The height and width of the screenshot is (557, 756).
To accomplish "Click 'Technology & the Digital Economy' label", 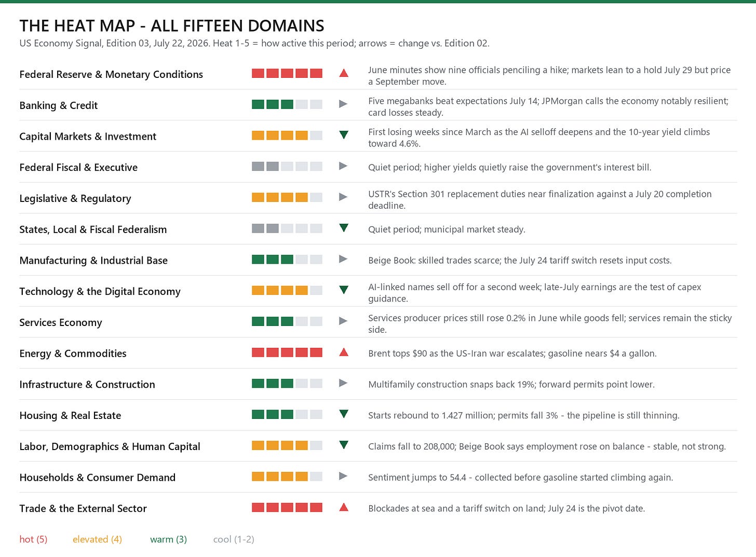I will [100, 292].
